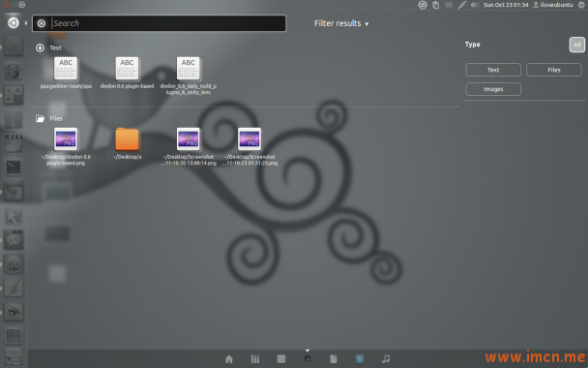Launch qBittorrent from the launcher
588x368 pixels.
click(14, 263)
